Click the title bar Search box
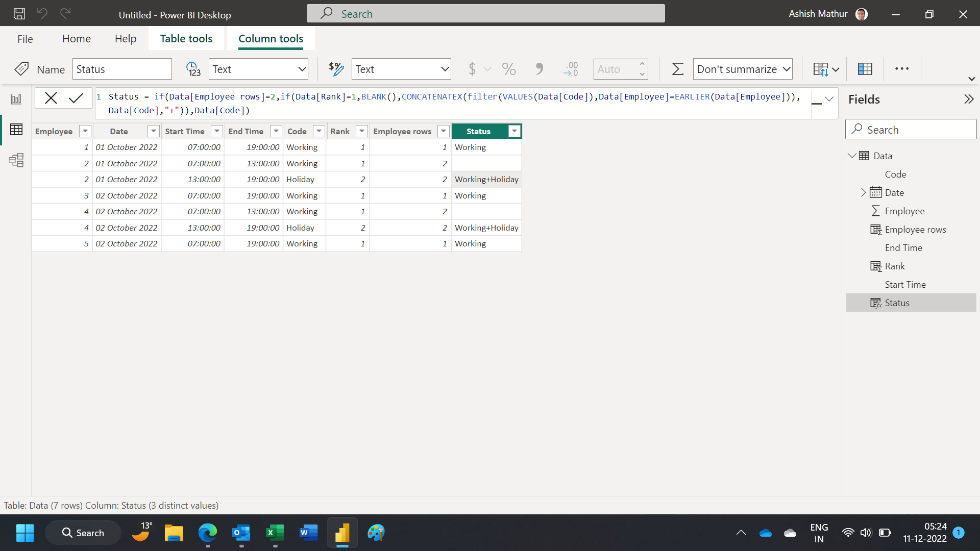The height and width of the screenshot is (551, 980). pos(485,14)
